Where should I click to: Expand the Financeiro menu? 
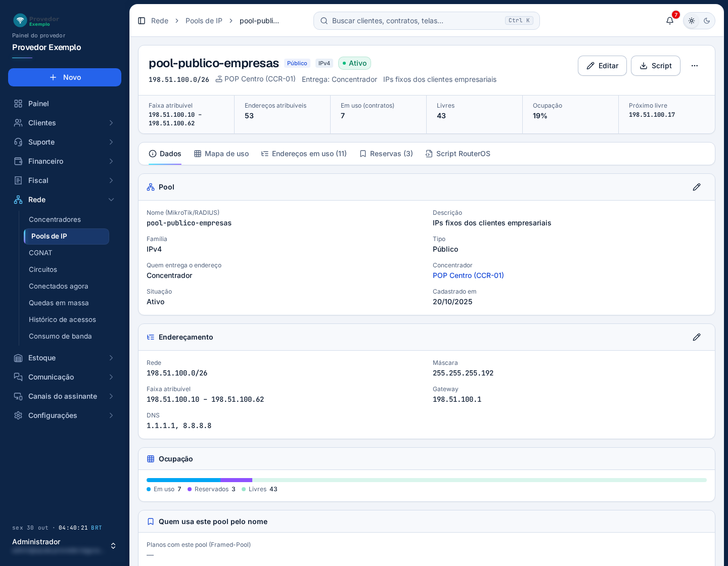point(65,161)
